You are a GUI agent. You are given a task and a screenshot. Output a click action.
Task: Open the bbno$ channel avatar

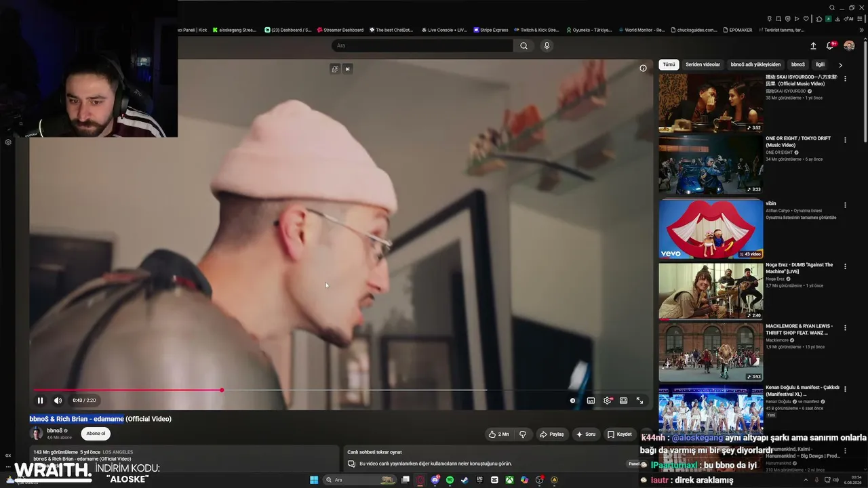(x=36, y=434)
